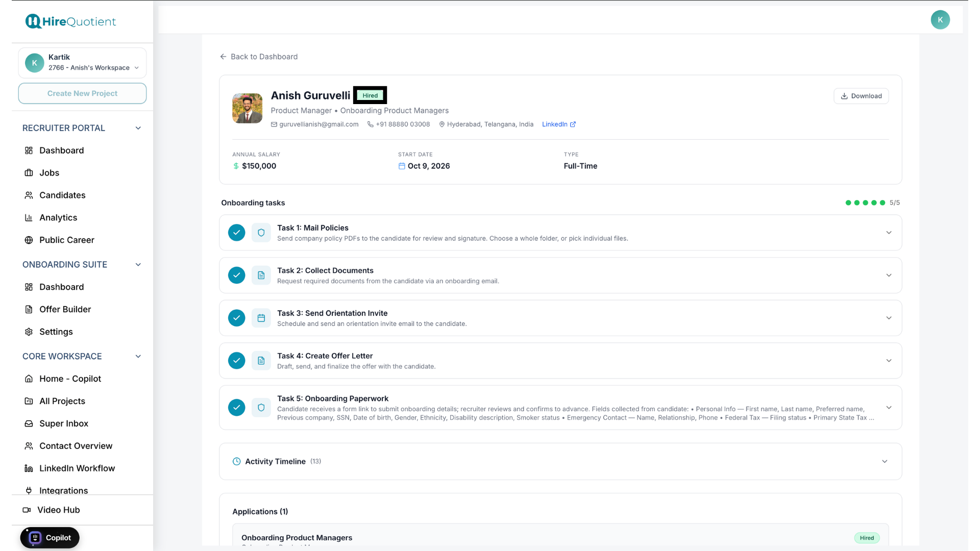Image resolution: width=980 pixels, height=551 pixels.
Task: Toggle Task 2 Collect Documents checkmark
Action: point(236,275)
